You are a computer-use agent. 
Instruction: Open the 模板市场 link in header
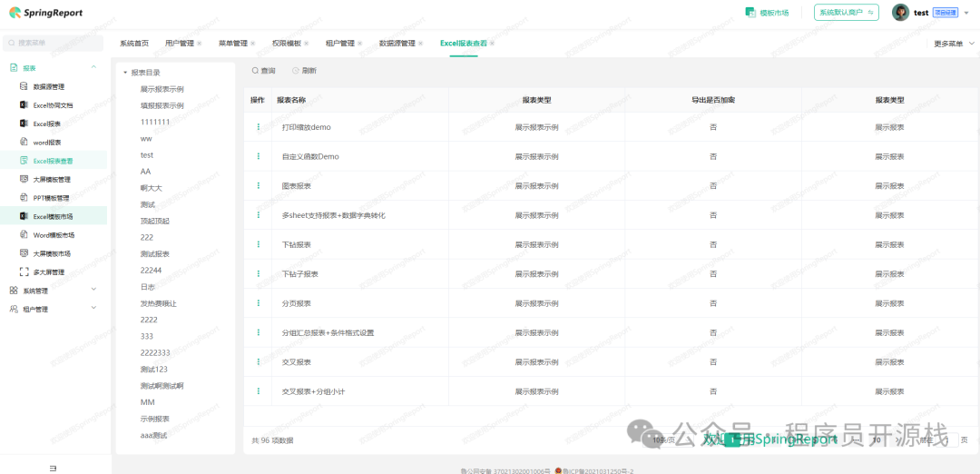[x=774, y=13]
